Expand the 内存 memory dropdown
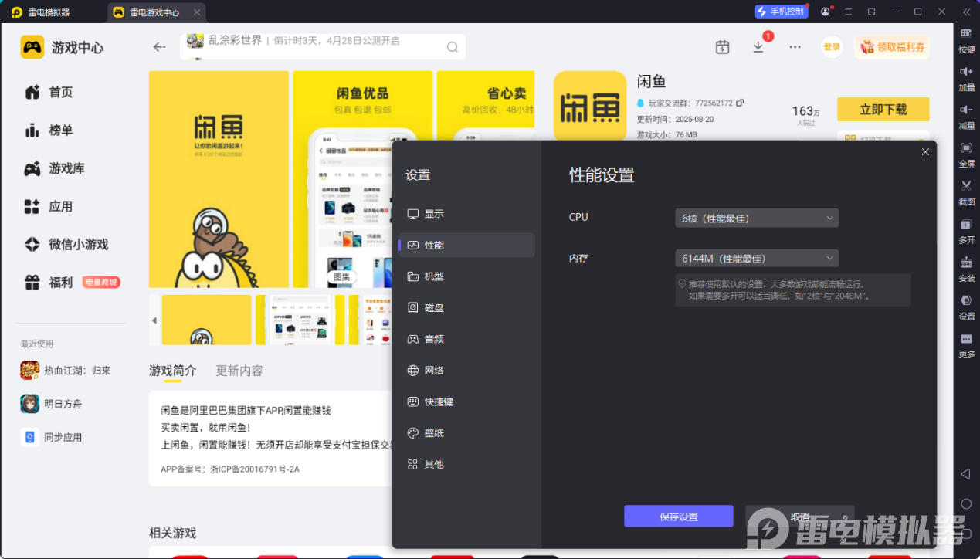 [x=757, y=258]
